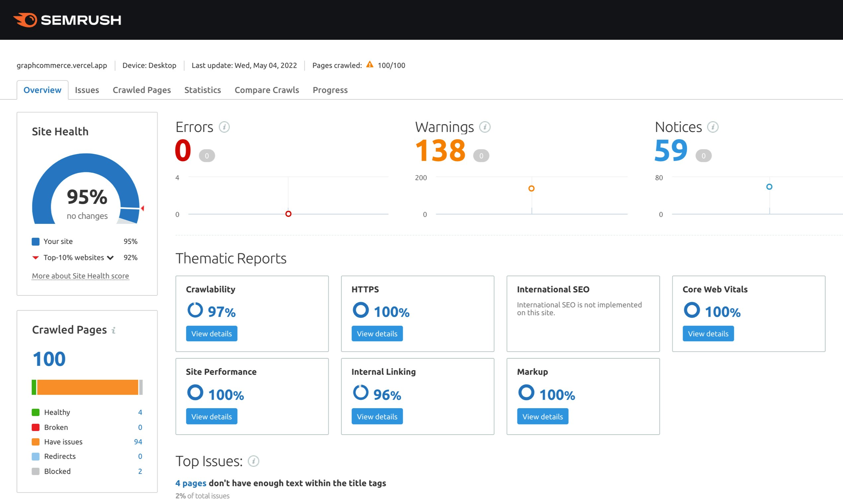Click the orange Warnings chart data point
This screenshot has width=843, height=504.
pos(531,188)
